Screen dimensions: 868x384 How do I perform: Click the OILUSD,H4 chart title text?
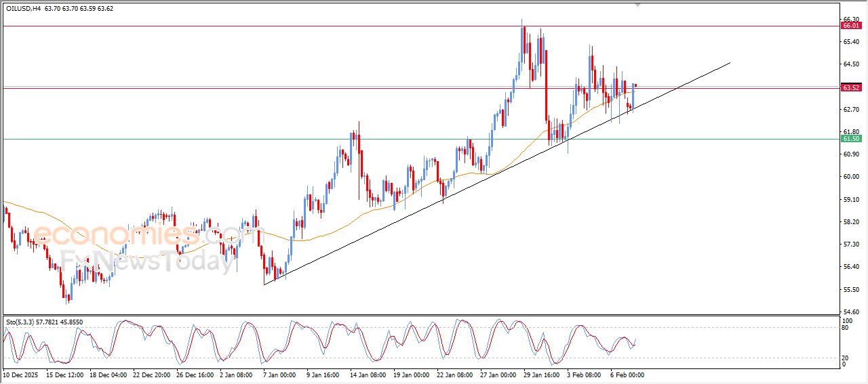[x=22, y=9]
